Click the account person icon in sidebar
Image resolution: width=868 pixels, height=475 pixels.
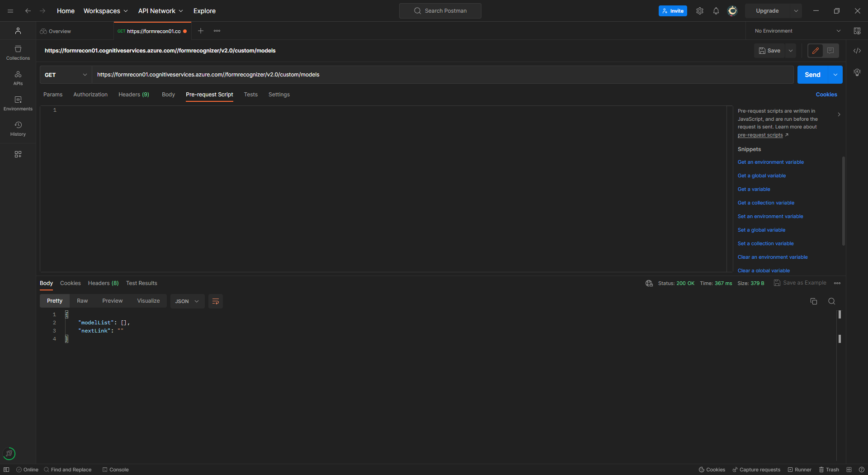click(x=18, y=31)
